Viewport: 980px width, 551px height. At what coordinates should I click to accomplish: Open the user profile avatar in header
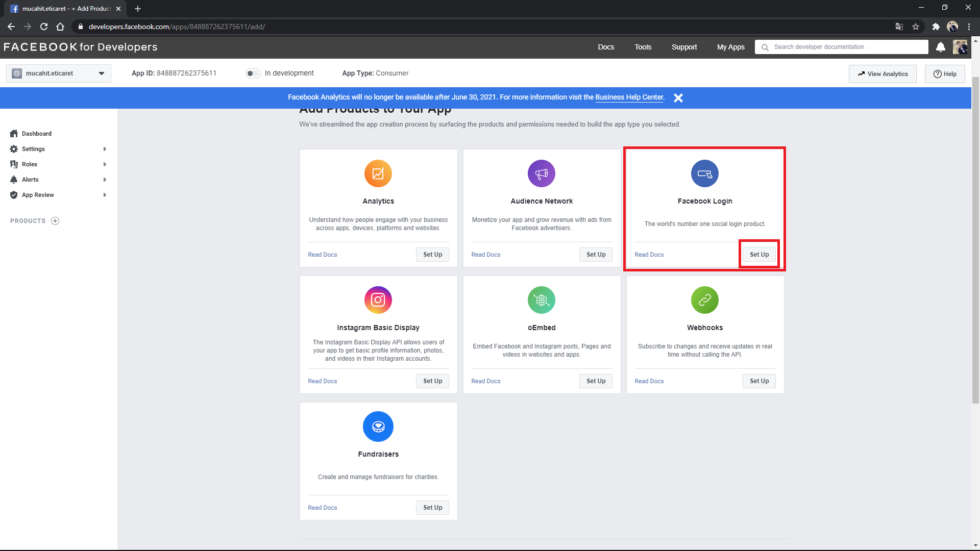coord(960,47)
